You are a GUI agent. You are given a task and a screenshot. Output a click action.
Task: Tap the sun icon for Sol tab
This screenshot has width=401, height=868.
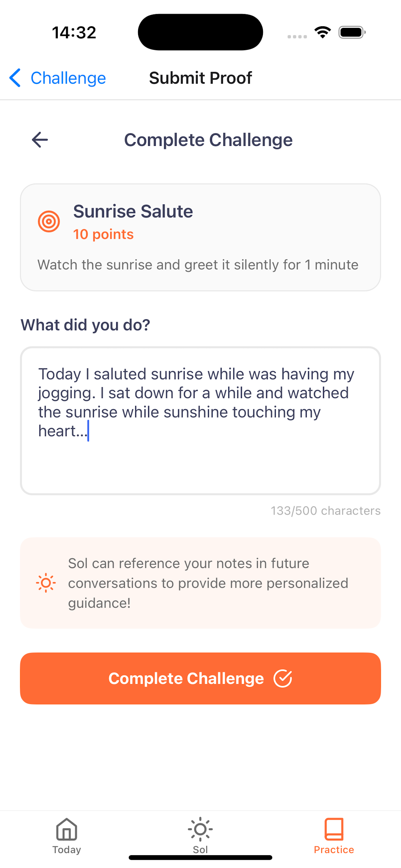tap(200, 829)
